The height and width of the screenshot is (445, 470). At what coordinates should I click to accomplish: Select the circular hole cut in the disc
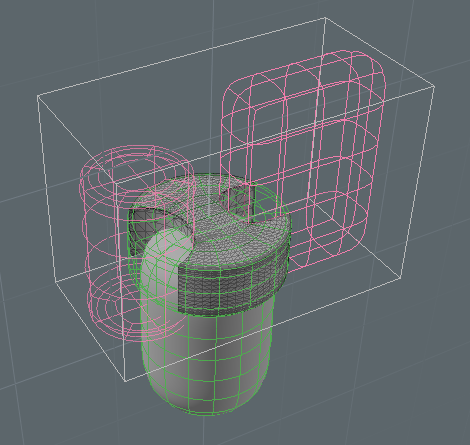(x=238, y=202)
